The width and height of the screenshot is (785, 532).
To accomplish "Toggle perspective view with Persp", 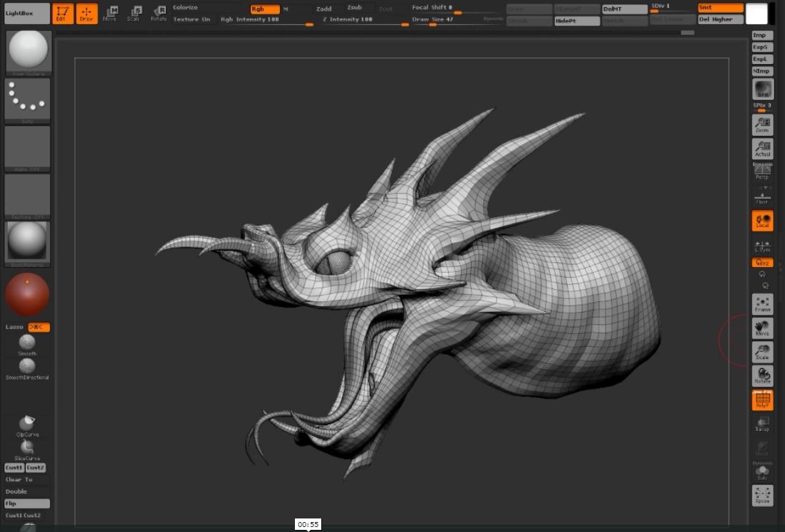I will point(762,172).
